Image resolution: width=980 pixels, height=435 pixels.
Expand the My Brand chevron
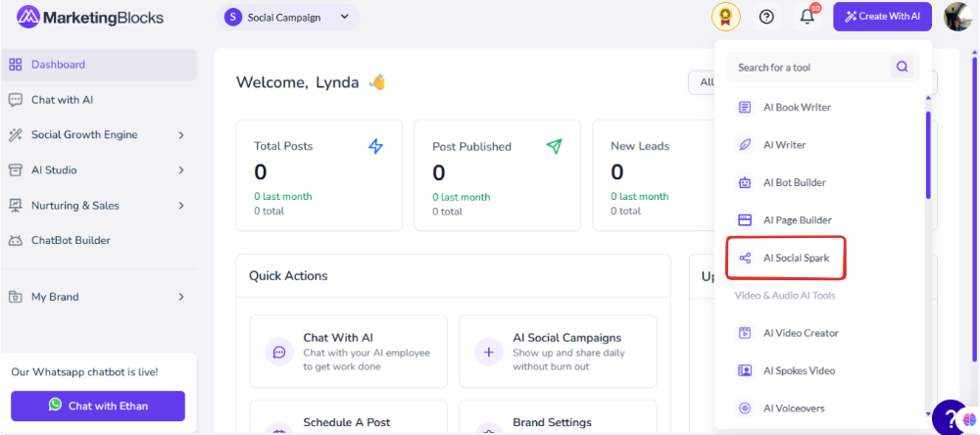coord(181,297)
